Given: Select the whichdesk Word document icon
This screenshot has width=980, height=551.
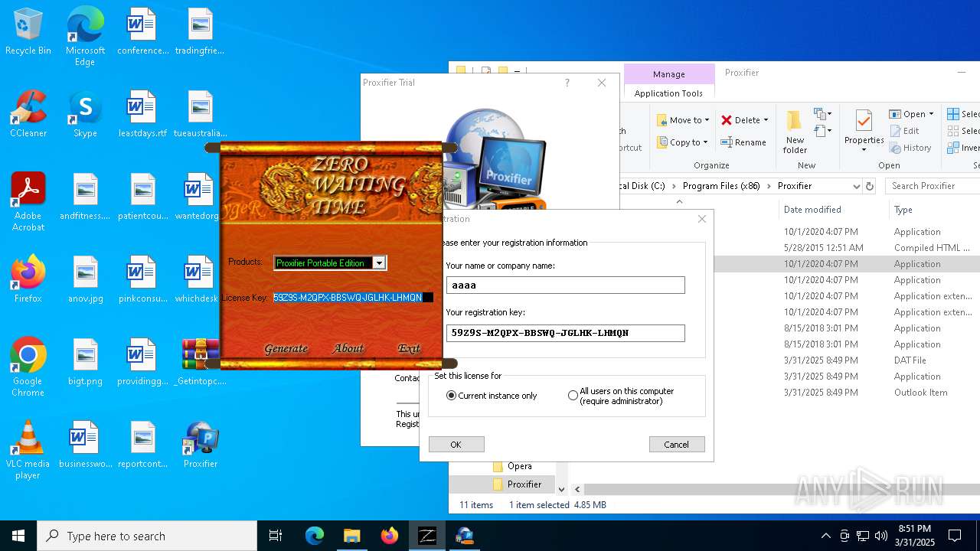Looking at the screenshot, I should point(198,279).
